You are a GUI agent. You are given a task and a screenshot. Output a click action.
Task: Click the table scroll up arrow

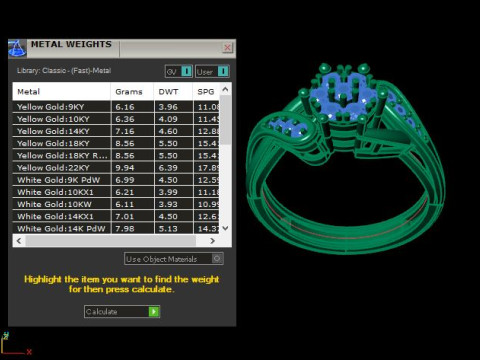[x=225, y=89]
